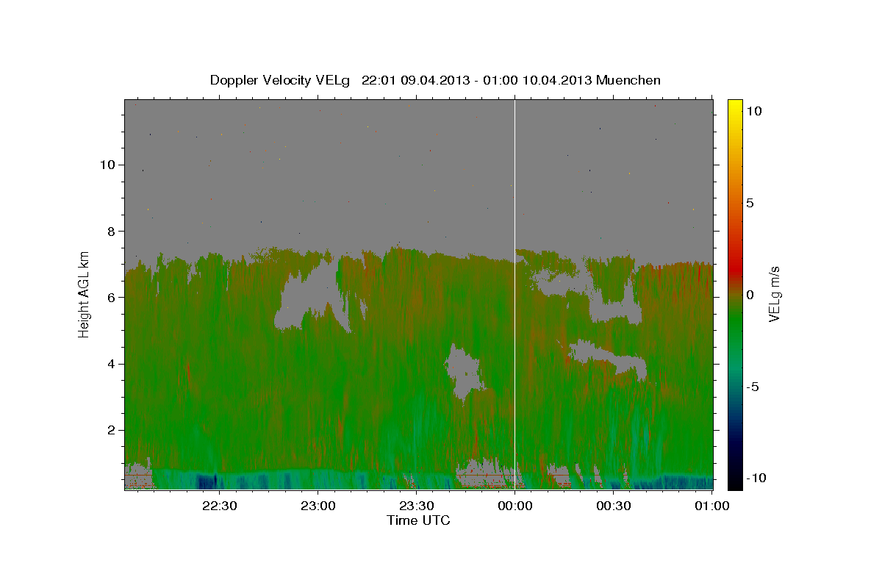Click the colorbar value 5

click(x=750, y=203)
